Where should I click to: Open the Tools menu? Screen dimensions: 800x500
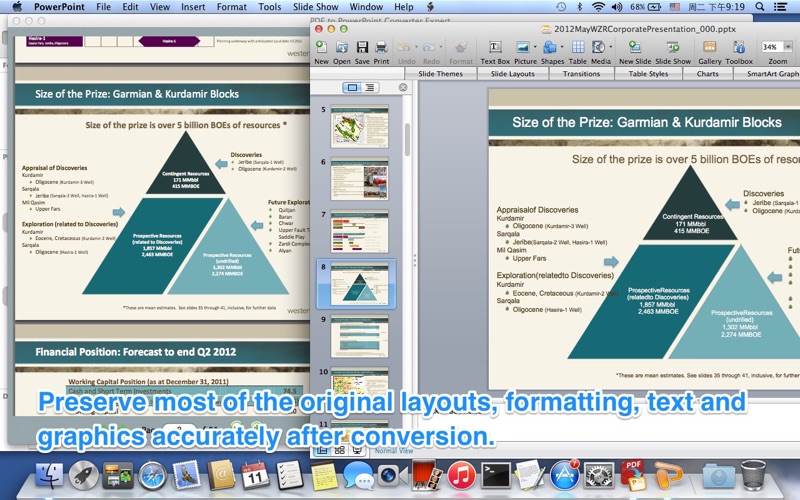(269, 7)
